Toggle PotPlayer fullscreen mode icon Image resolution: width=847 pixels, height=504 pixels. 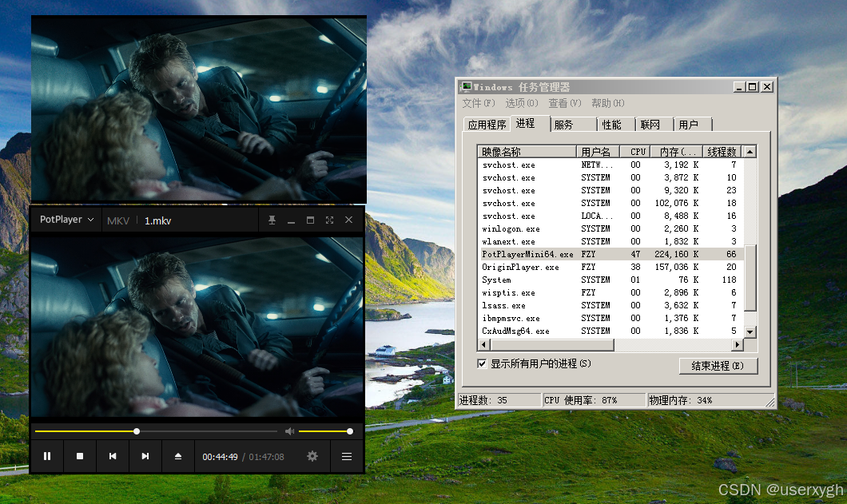329,220
